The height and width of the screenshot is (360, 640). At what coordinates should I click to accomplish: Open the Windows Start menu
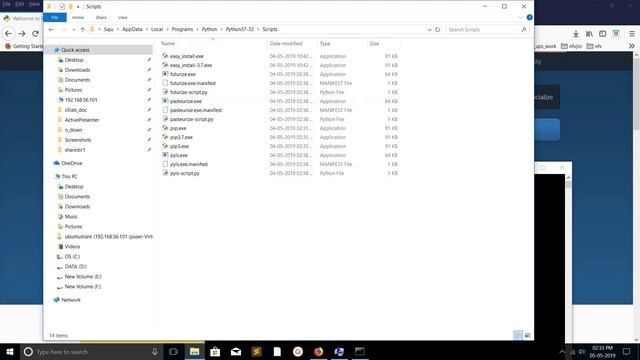[x=10, y=351]
